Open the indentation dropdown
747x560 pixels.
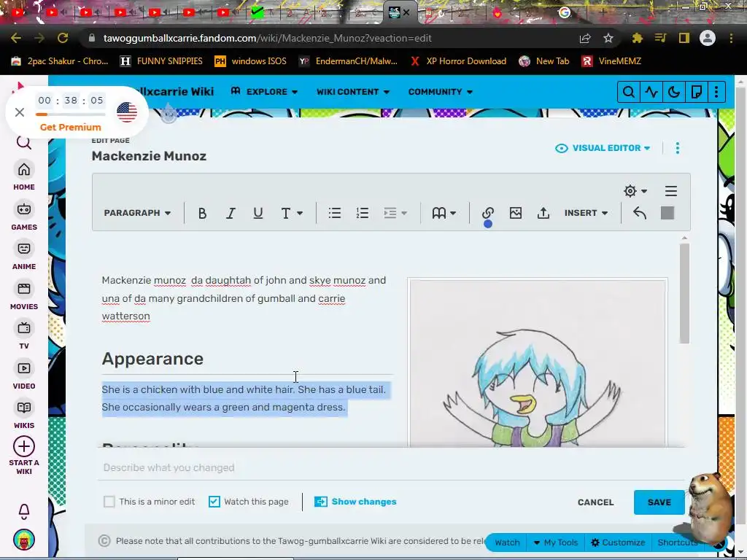coord(395,213)
